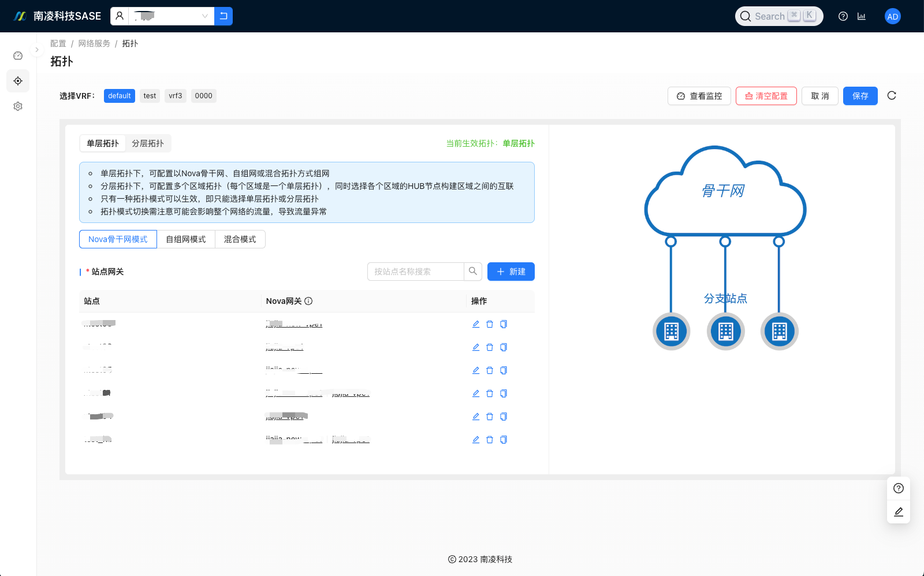This screenshot has height=576, width=924.
Task: Open the header Search box
Action: (x=779, y=16)
